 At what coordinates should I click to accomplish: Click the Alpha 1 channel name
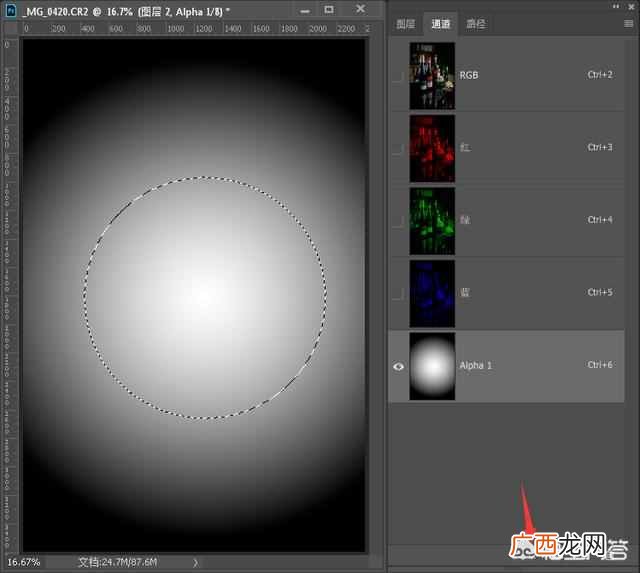click(x=476, y=365)
